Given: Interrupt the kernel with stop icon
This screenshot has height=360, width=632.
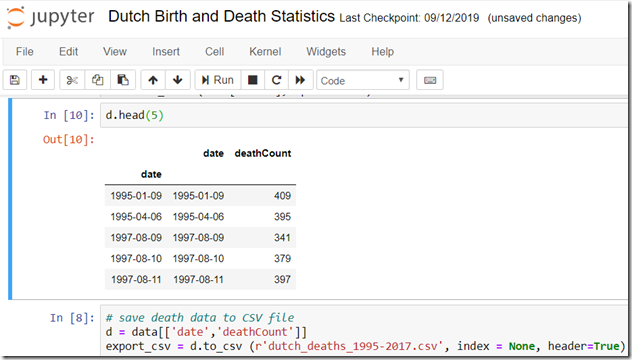Looking at the screenshot, I should (252, 80).
